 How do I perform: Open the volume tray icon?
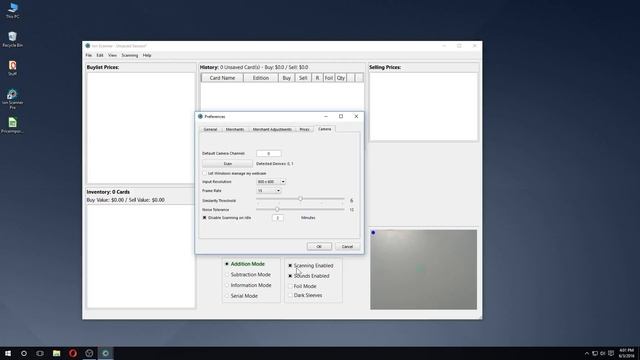pyautogui.click(x=603, y=353)
